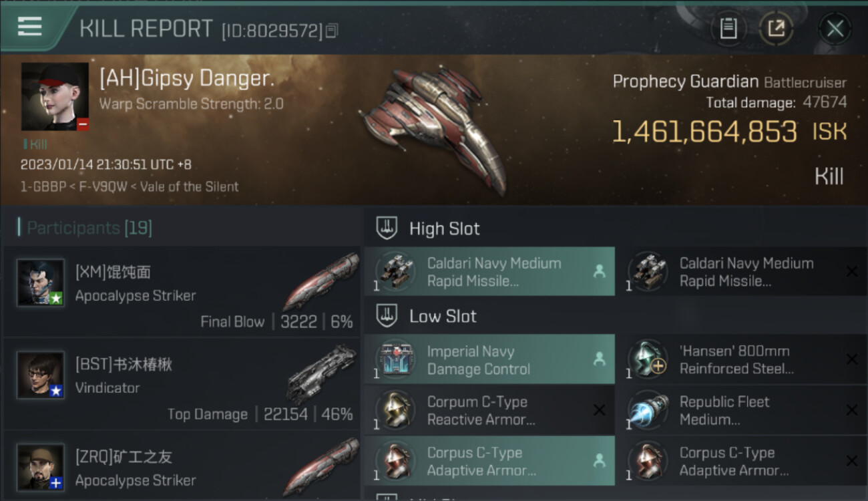The height and width of the screenshot is (501, 868).
Task: Select the Imperial Navy Damage Control icon
Action: click(397, 359)
